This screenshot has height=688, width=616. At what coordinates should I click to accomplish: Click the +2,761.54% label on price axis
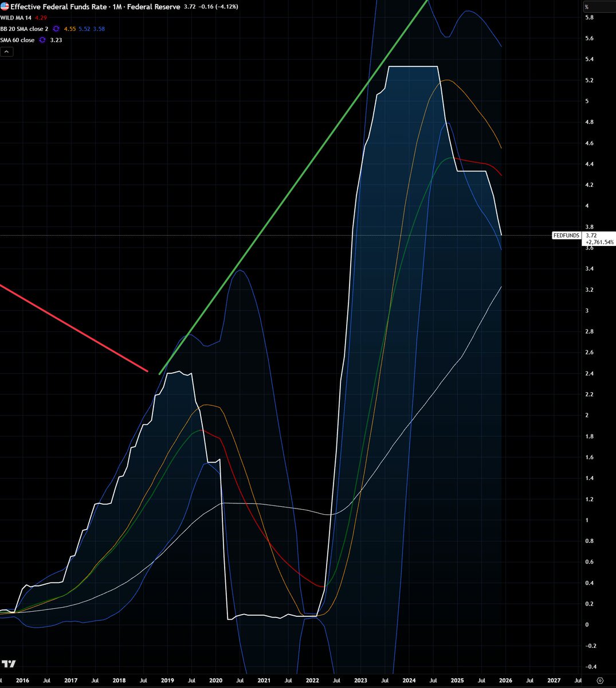(599, 243)
